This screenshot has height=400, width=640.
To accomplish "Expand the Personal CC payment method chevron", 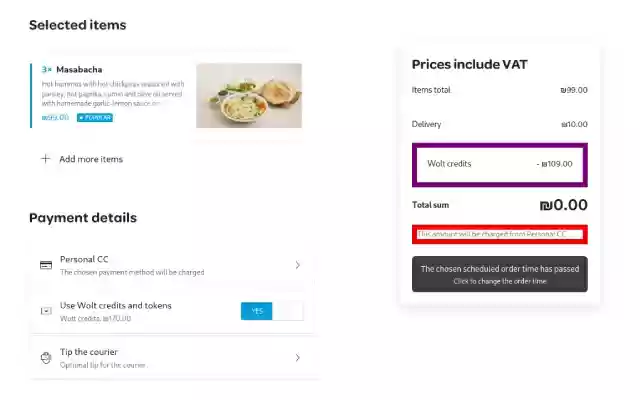I will [297, 265].
